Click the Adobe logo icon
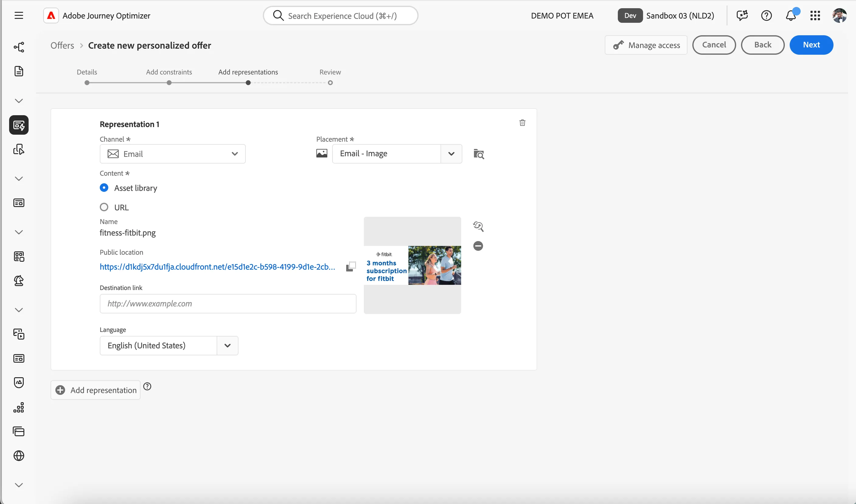Image resolution: width=856 pixels, height=504 pixels. pos(51,16)
